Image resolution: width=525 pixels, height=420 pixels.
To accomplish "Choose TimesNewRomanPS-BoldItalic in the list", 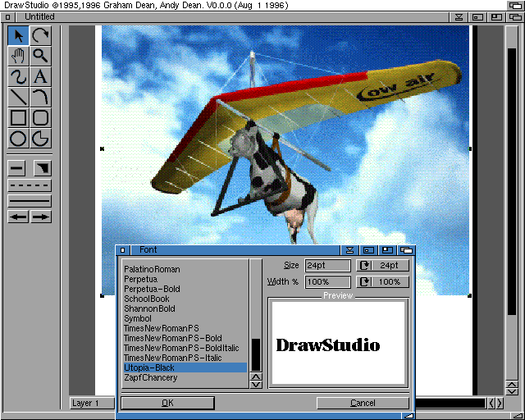I will [185, 348].
